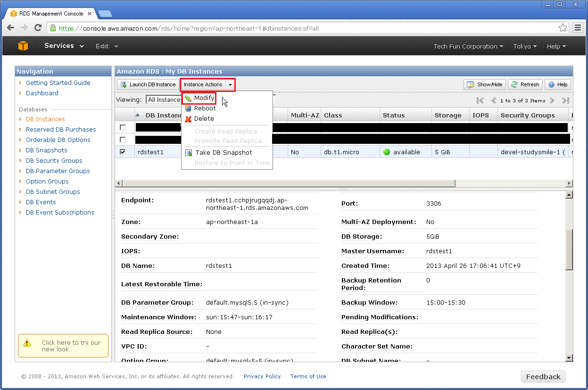Screen dimensions: 588x390
Task: Open DB Events in navigation
Action: click(41, 202)
